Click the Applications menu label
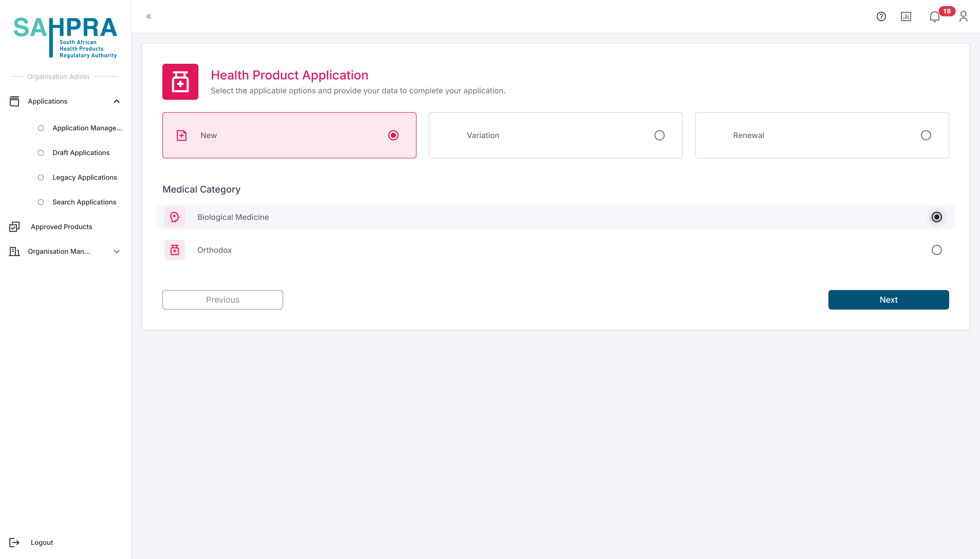The width and height of the screenshot is (980, 559). 48,101
